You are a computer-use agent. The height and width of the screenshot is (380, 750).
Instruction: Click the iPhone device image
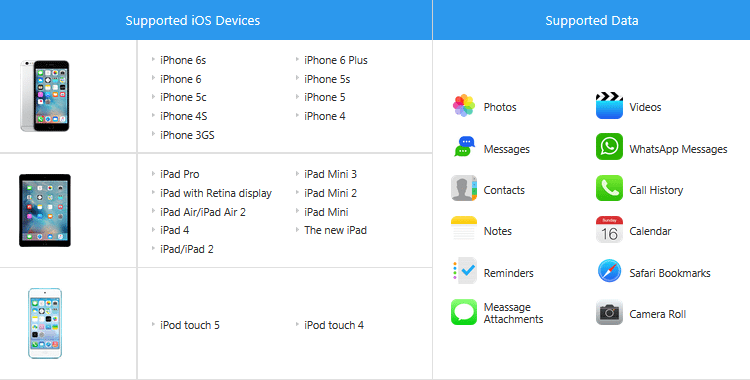click(44, 96)
